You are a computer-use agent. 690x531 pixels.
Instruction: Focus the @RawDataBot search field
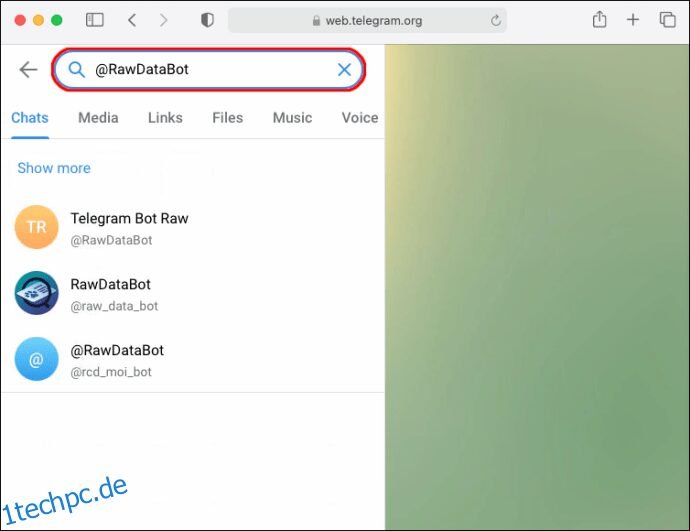click(x=208, y=70)
